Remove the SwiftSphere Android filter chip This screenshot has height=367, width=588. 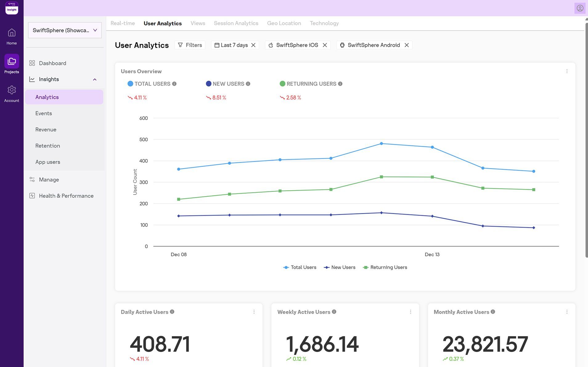pyautogui.click(x=406, y=45)
